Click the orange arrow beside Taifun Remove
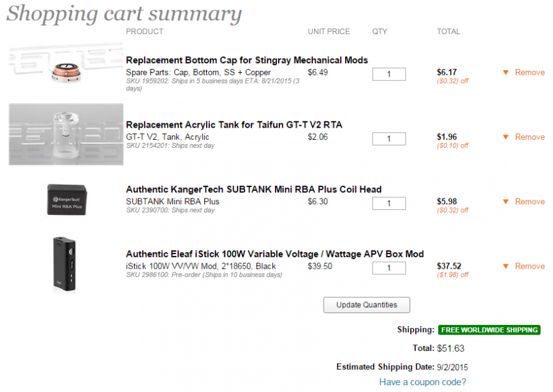553x392 pixels. [x=506, y=137]
